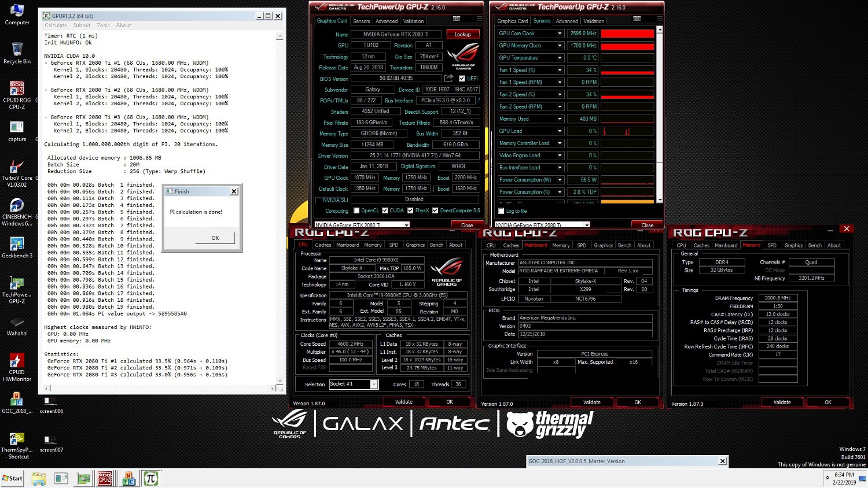Open CPUID ROG CPU-Z desktop shortcut
Screen dimensions: 868x488
(17, 95)
